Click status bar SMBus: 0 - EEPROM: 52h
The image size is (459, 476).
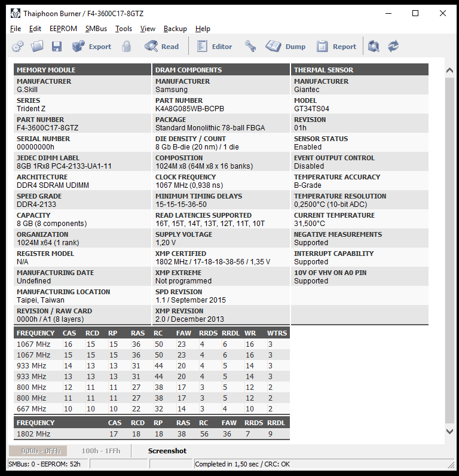(44, 464)
